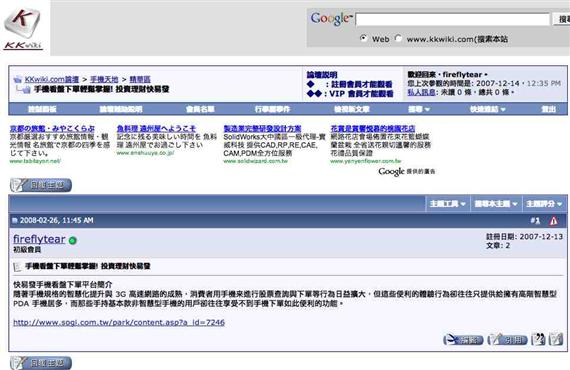
Task: Click the folder icon before KKwiki.com breadcrumb
Action: coord(17,79)
